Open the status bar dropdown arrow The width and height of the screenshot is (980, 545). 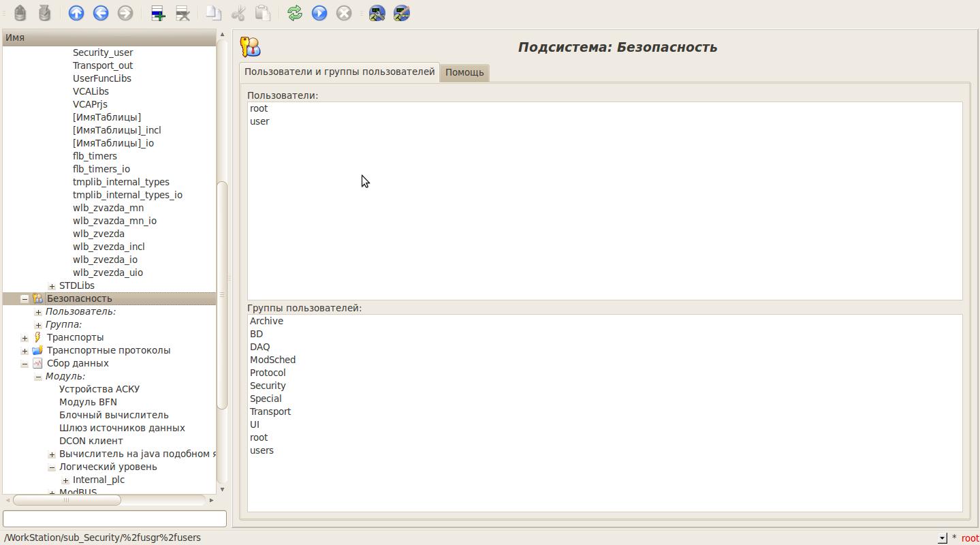click(x=942, y=538)
